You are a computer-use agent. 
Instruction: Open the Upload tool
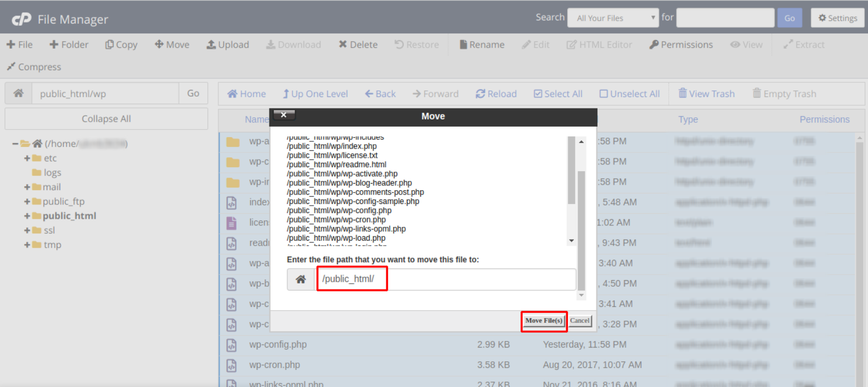[x=228, y=44]
